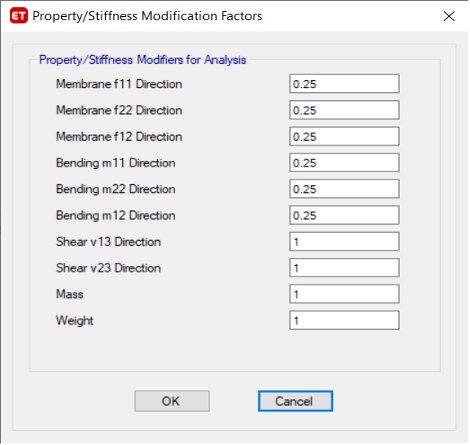Click the Membrane f11 Direction label
The width and height of the screenshot is (470, 445).
pyautogui.click(x=119, y=84)
